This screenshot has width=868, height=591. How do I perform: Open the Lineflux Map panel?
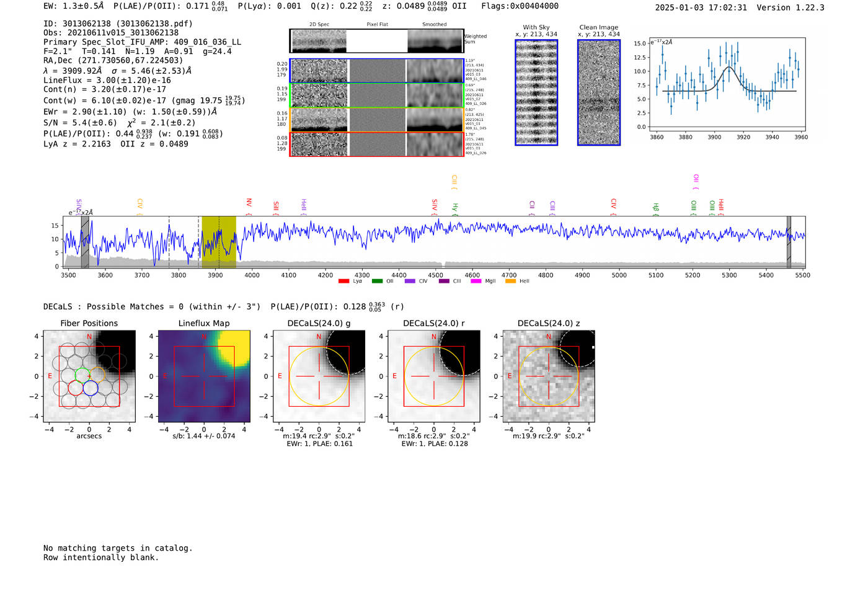point(204,376)
